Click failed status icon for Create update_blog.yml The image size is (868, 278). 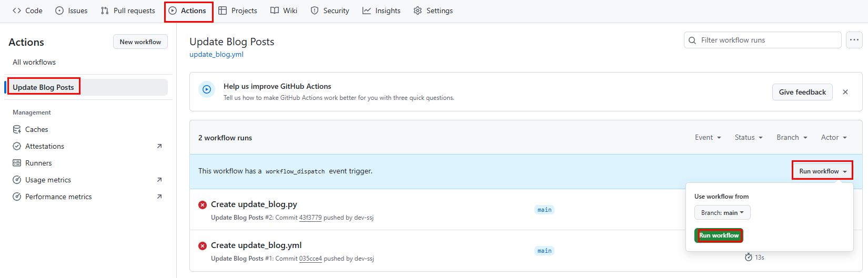(x=203, y=246)
